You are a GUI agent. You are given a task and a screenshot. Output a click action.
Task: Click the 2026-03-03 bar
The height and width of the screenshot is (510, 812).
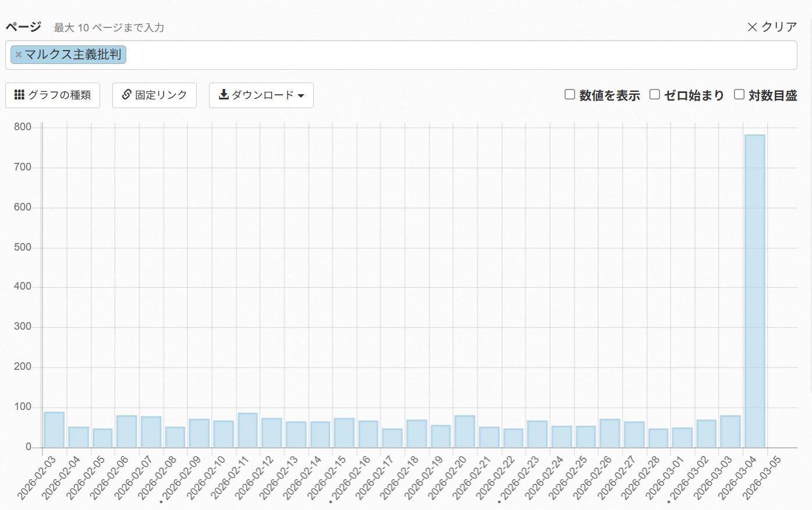731,431
